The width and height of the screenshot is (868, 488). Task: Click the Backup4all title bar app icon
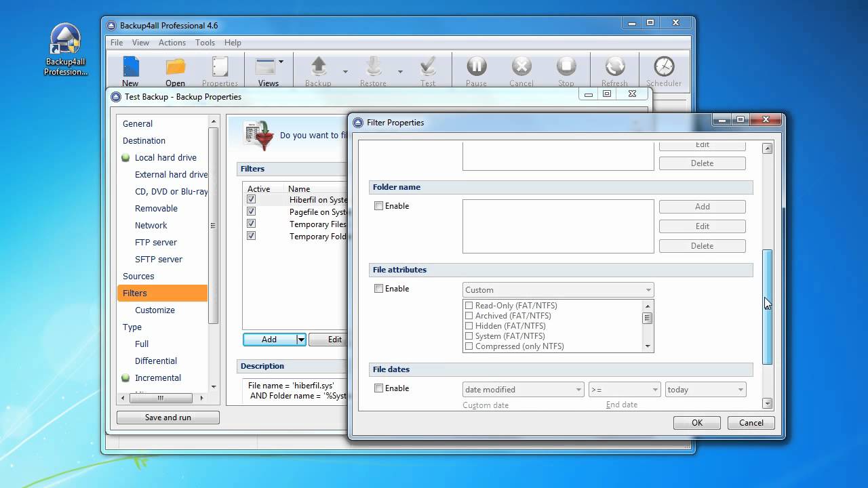tap(113, 26)
